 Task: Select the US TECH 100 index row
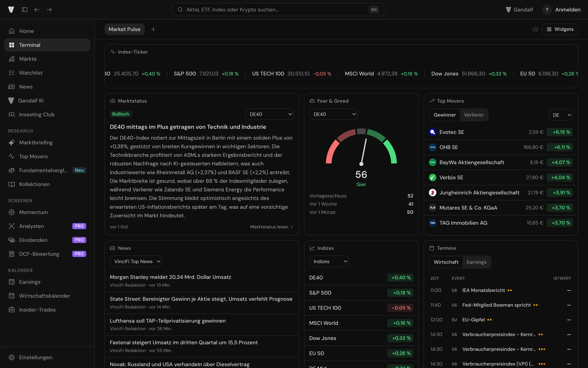[361, 308]
